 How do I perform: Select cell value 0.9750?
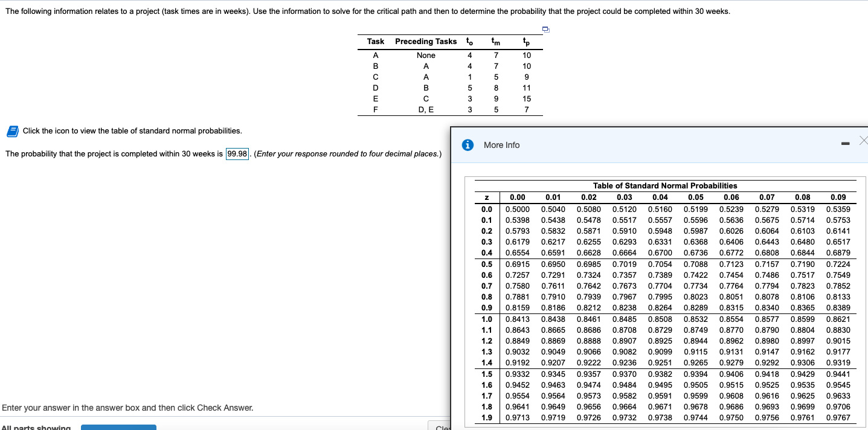click(731, 417)
